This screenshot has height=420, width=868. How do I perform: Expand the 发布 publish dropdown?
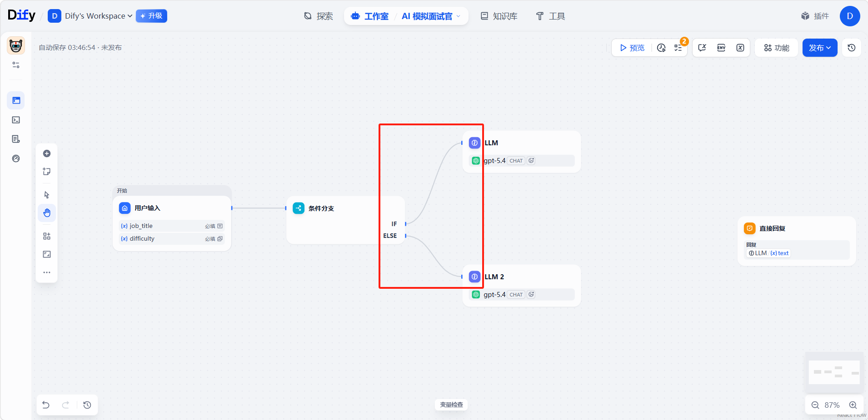coord(819,48)
